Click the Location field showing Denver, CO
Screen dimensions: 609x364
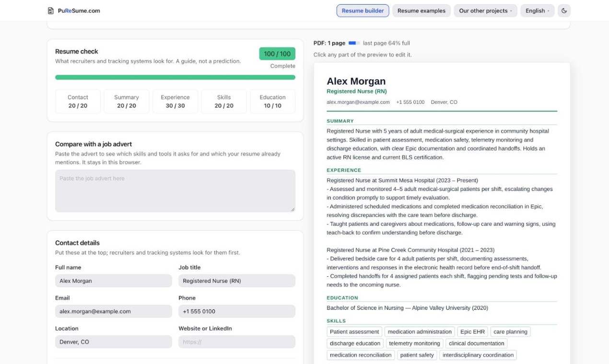(x=113, y=342)
